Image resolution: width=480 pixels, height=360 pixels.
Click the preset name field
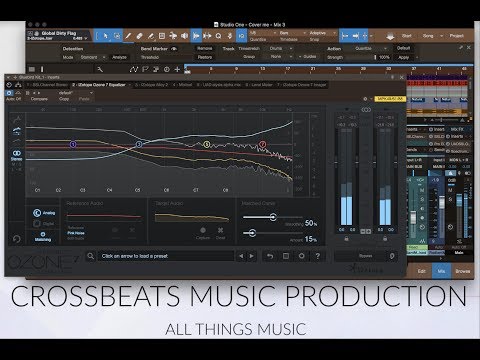tap(165, 256)
